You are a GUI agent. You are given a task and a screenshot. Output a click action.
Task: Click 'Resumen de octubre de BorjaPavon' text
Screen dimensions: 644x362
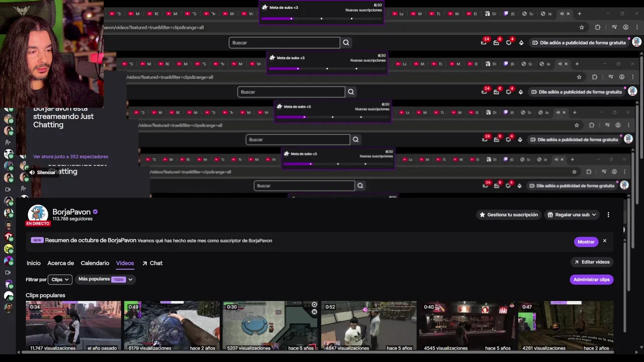pyautogui.click(x=91, y=240)
